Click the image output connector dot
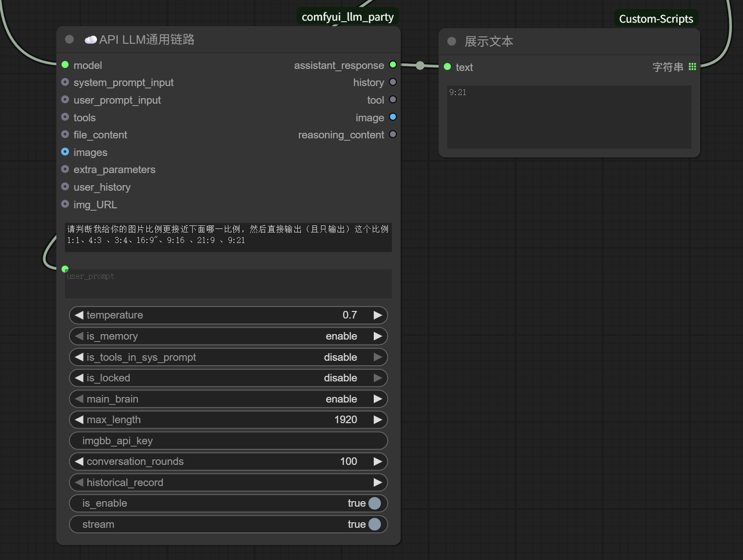Screen dimensions: 743x560 [x=393, y=117]
